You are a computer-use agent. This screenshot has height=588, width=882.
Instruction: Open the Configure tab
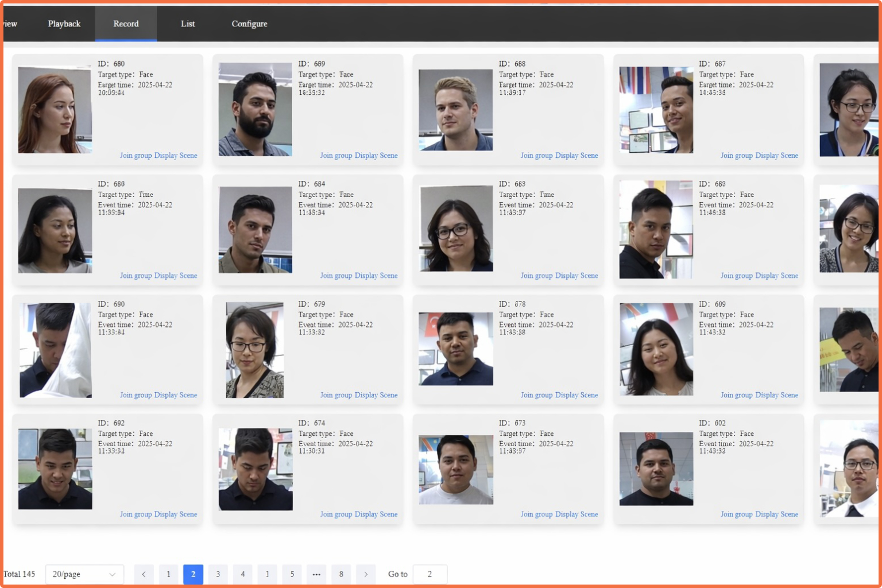(249, 24)
